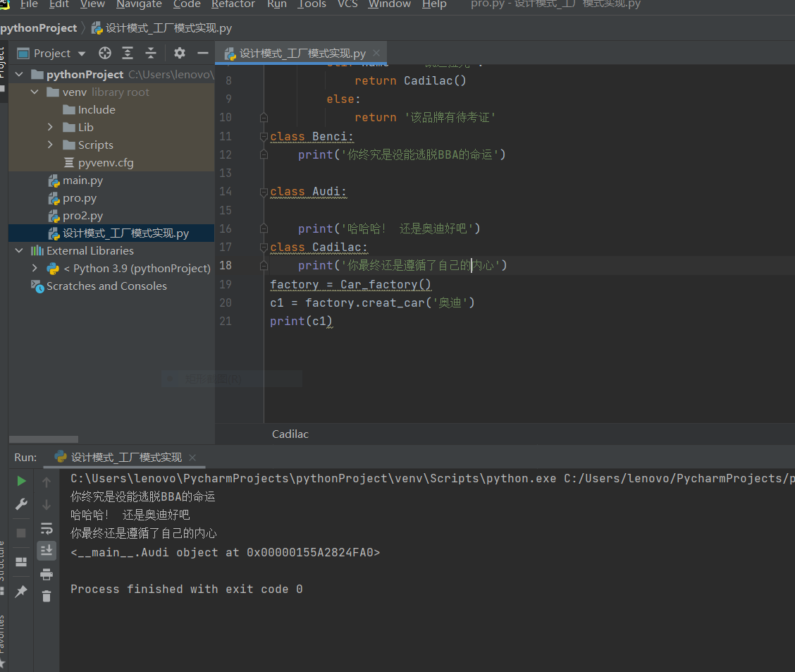Toggle Scroll to End in Run console
Viewport: 795px width, 672px height.
click(46, 550)
